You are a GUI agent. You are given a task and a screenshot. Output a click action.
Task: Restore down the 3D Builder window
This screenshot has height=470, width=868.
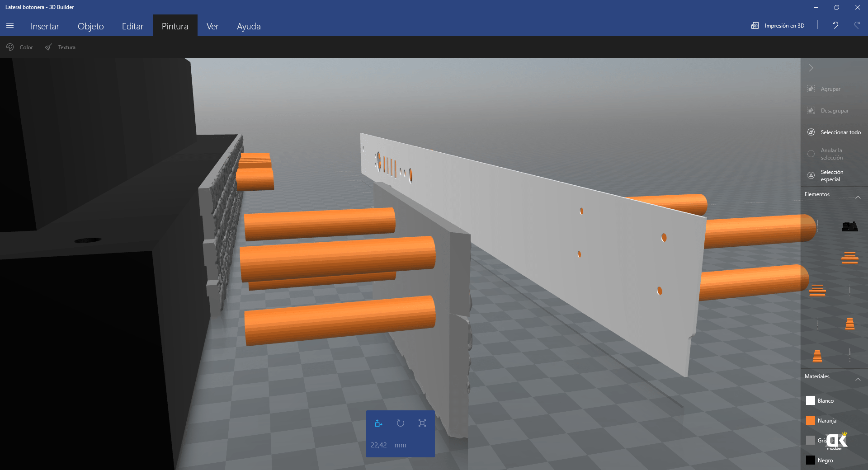pos(837,7)
